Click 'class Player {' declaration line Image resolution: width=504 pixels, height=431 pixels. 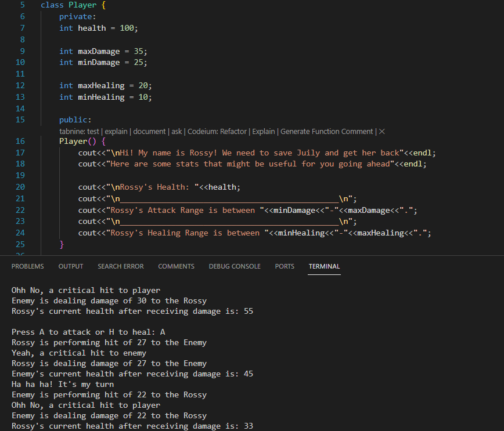point(73,5)
